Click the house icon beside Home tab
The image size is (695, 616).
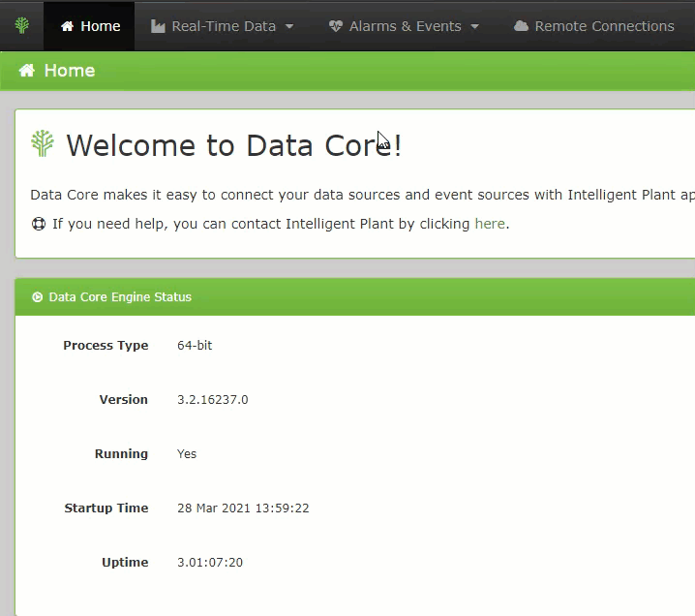coord(68,26)
